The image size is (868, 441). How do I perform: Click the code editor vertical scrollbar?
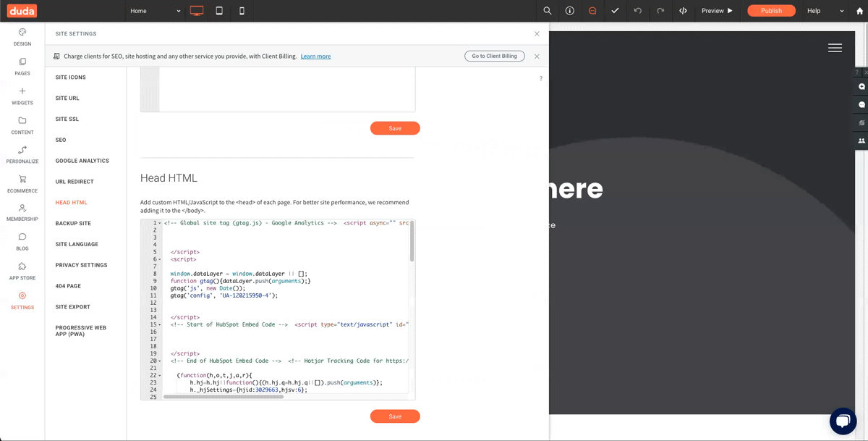pos(412,241)
